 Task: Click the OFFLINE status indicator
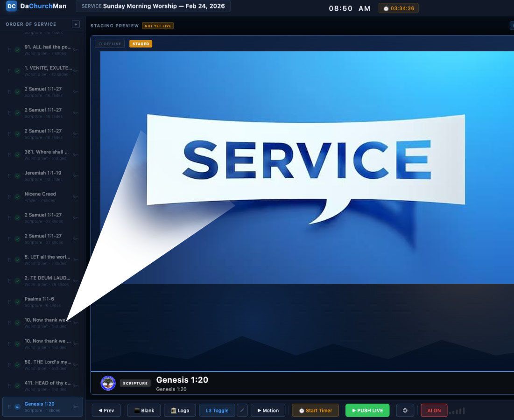(110, 44)
